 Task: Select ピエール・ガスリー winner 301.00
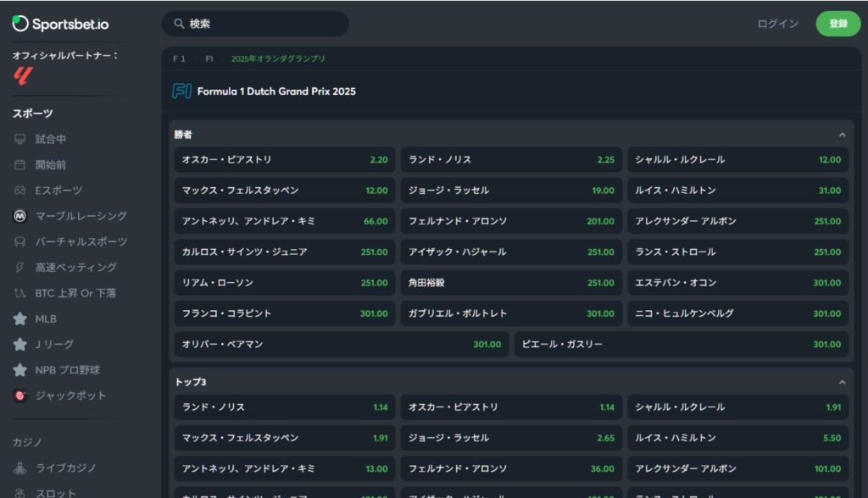click(x=682, y=344)
